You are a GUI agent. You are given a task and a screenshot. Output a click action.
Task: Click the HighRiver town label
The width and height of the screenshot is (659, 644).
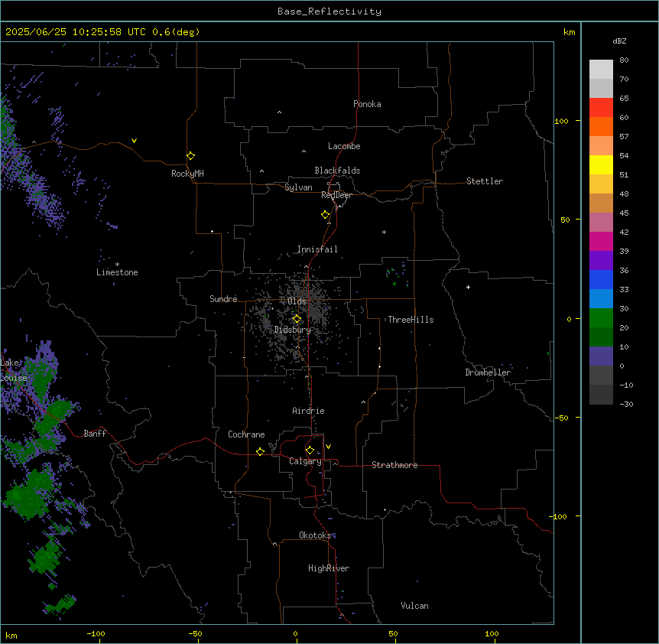pyautogui.click(x=329, y=569)
